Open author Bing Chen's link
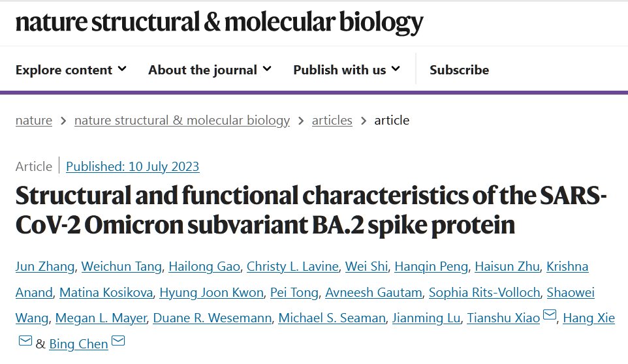Screen dimensions: 628x364 click(x=79, y=344)
